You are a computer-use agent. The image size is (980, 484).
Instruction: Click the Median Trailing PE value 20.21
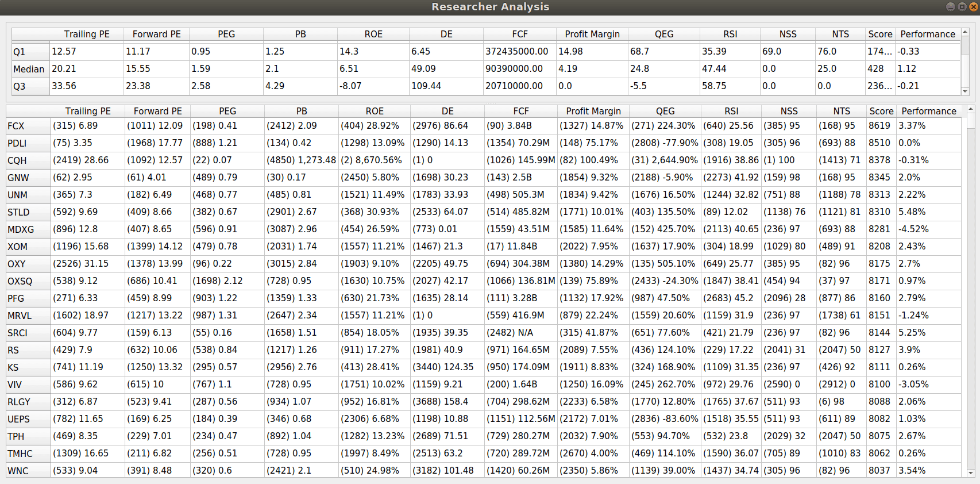(x=87, y=68)
